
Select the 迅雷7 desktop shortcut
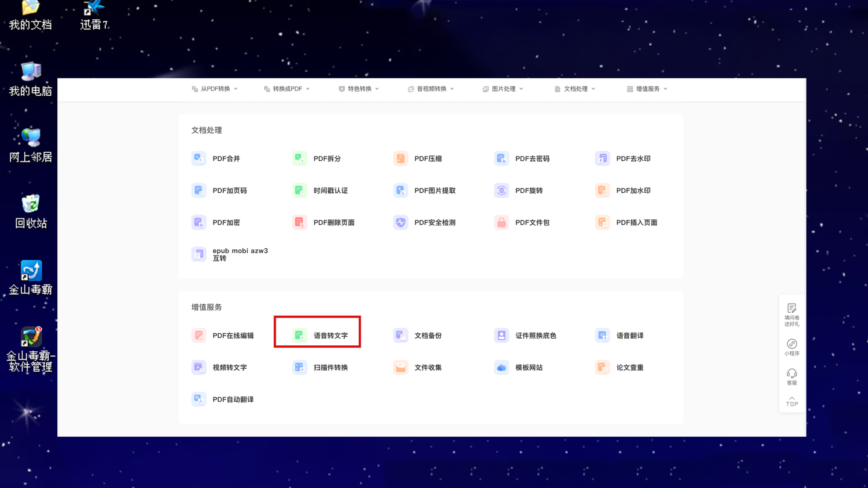(95, 16)
